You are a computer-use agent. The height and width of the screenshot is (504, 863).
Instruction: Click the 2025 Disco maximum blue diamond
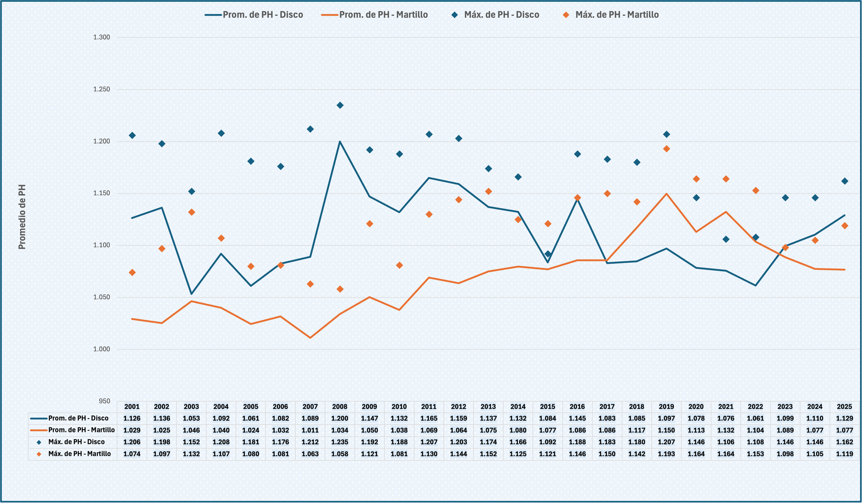pos(845,181)
